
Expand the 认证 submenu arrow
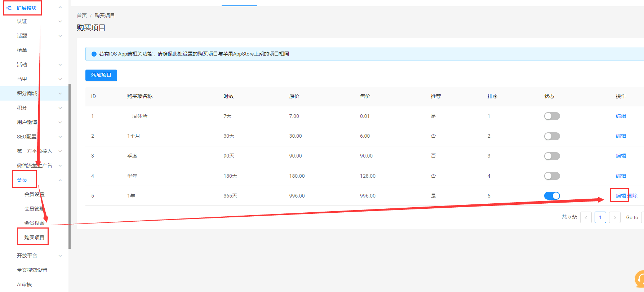point(60,22)
